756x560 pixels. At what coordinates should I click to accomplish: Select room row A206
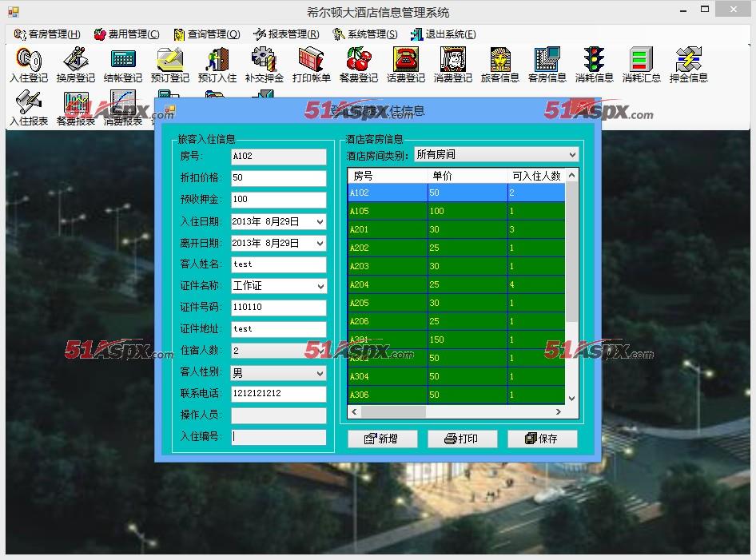(456, 321)
